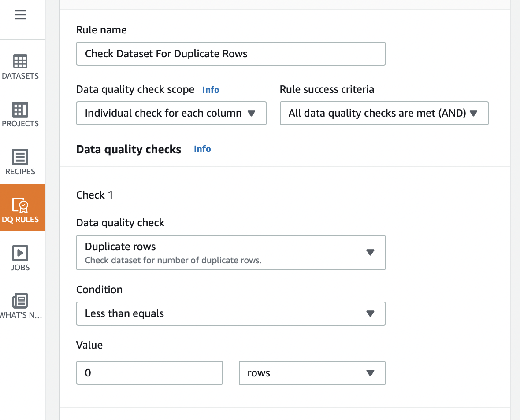Select the DQ Rules badge icon
Viewport: 520px width, 420px height.
click(20, 204)
